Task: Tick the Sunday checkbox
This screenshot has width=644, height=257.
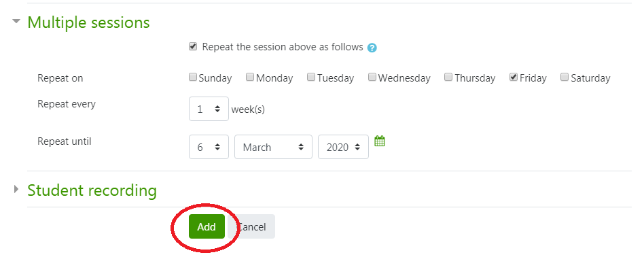Action: (x=193, y=77)
